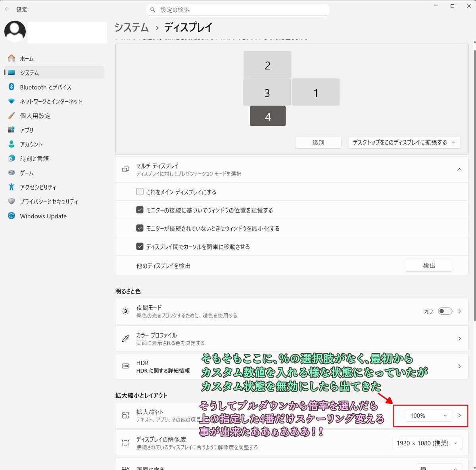Screen dimensions: 476x470
Task: Uncheck モニターが接続されていないときにウィンドウを最小化する
Action: pyautogui.click(x=140, y=228)
